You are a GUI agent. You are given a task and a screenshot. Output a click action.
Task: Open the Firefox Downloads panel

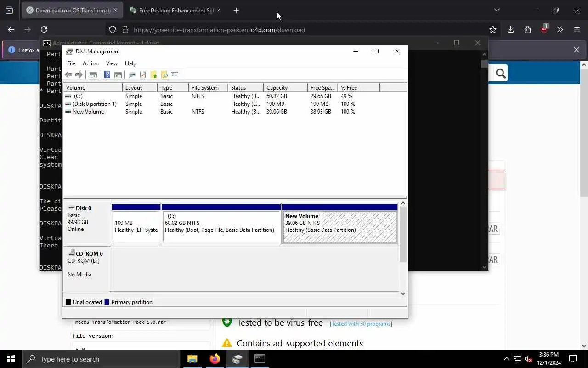(x=510, y=29)
